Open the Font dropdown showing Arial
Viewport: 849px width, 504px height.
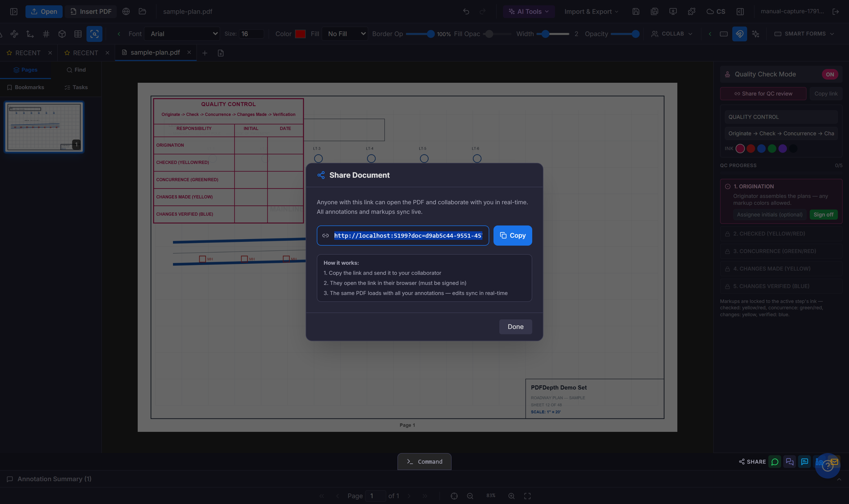tap(182, 34)
